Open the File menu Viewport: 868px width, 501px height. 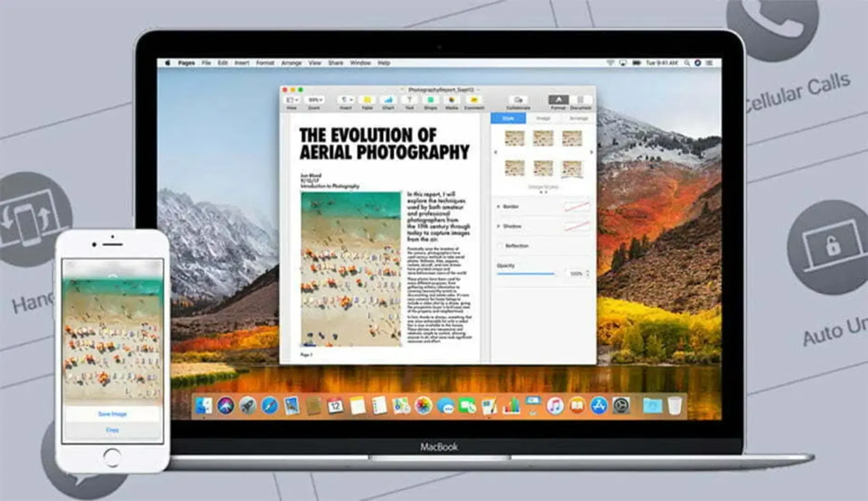click(206, 63)
